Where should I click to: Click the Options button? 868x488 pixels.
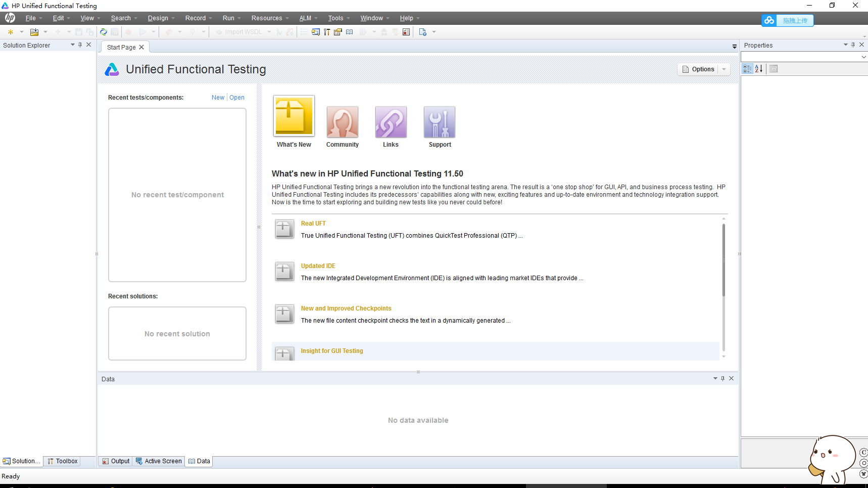[699, 69]
